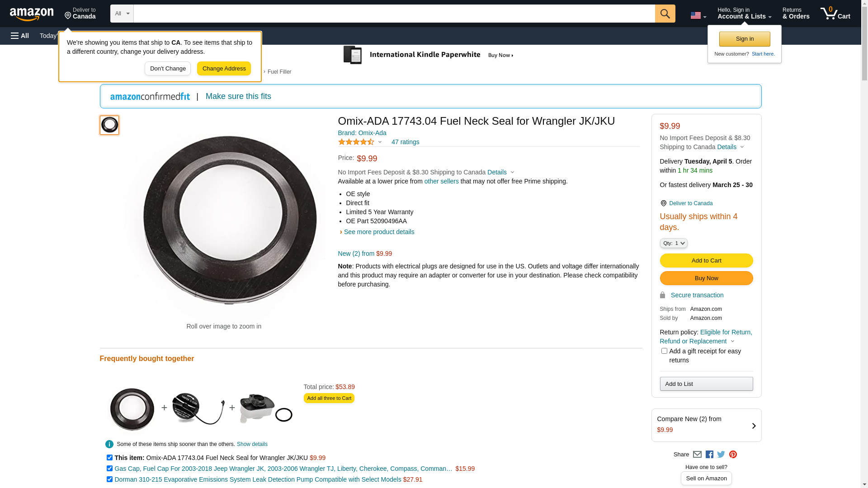The width and height of the screenshot is (868, 488).
Task: Share via email envelope icon
Action: (697, 455)
